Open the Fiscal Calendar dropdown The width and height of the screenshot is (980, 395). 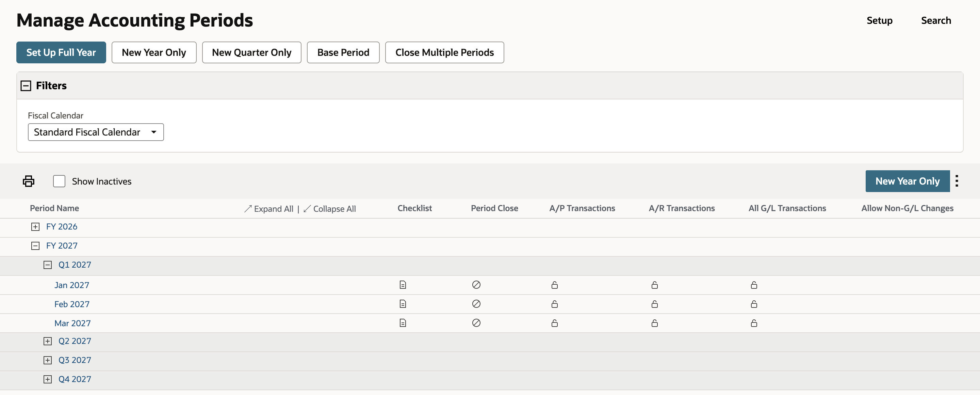96,132
